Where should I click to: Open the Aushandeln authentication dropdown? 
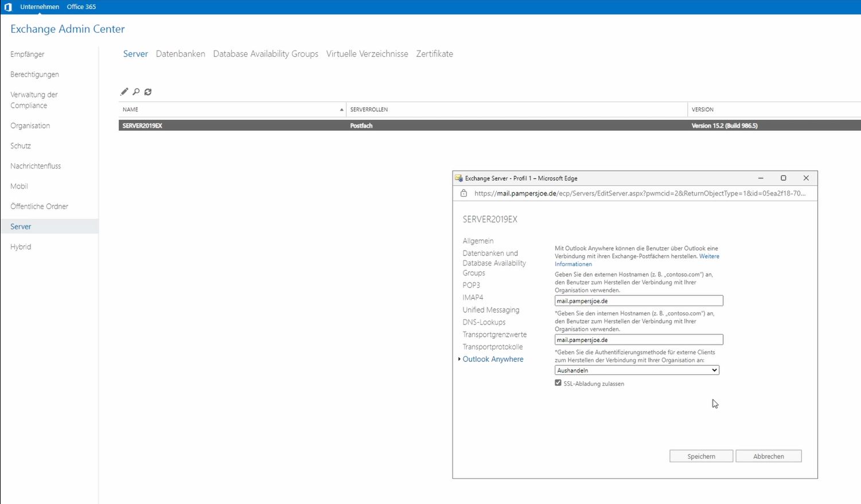(637, 370)
